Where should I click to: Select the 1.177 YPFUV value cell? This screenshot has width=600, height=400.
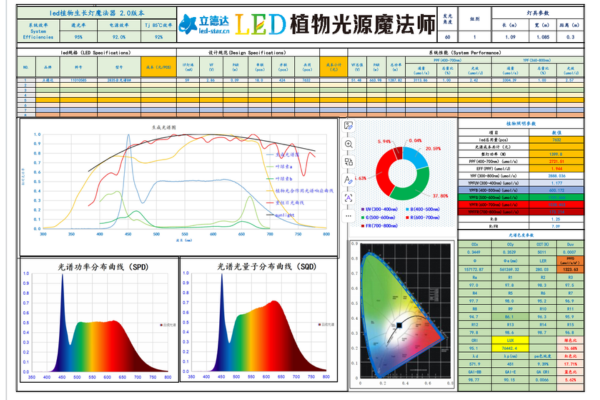tap(556, 183)
